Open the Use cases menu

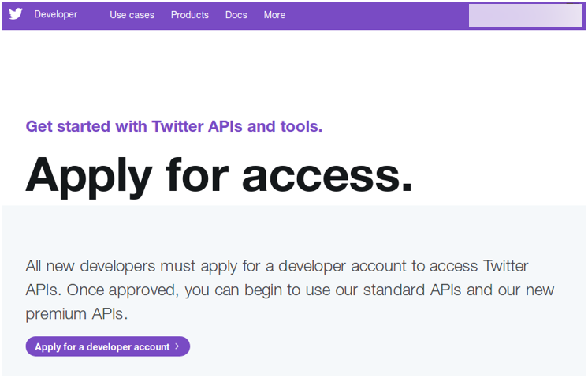point(132,15)
